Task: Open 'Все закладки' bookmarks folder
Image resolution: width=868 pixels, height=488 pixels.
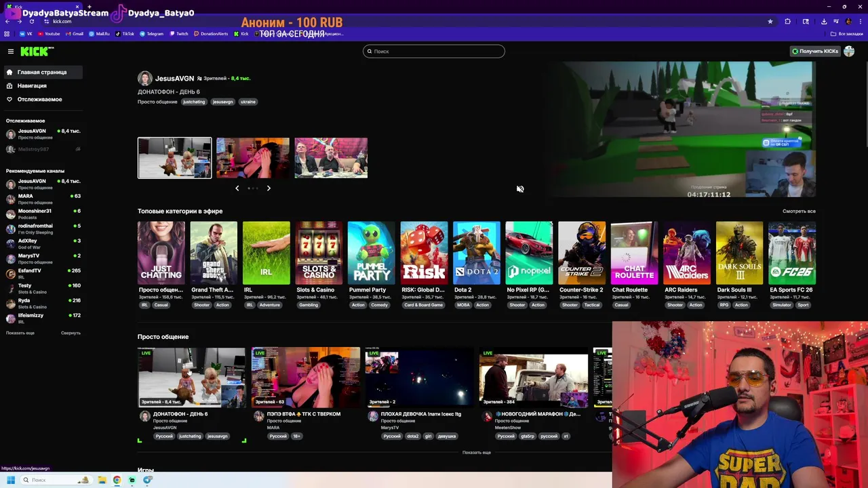Action: pos(848,34)
